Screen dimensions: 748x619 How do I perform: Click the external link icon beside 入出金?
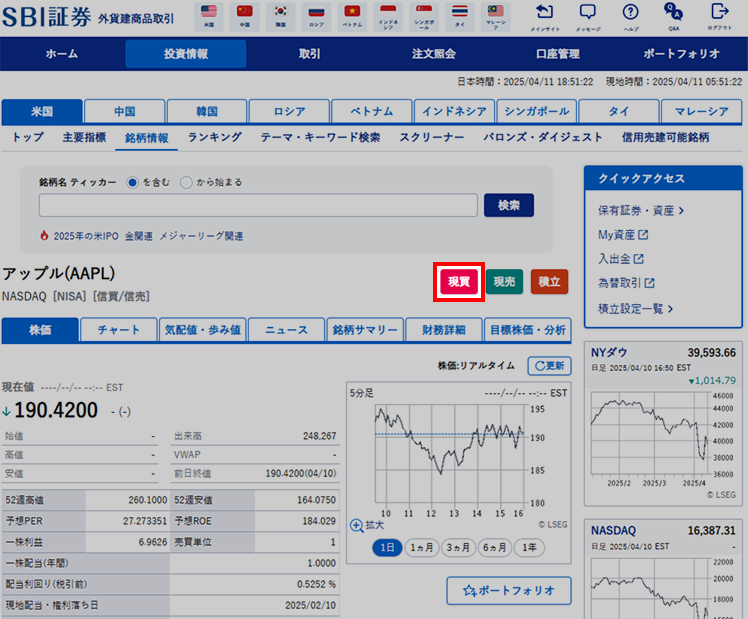tap(639, 259)
